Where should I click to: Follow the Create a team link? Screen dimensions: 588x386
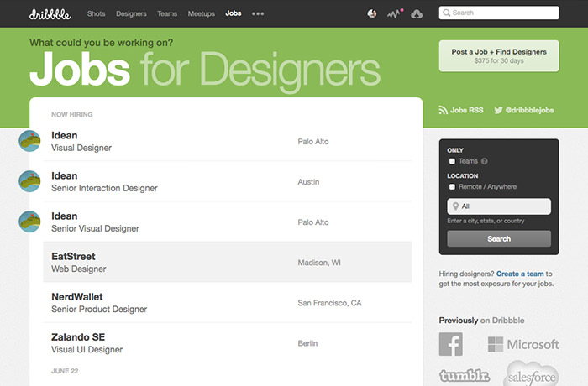click(x=520, y=274)
